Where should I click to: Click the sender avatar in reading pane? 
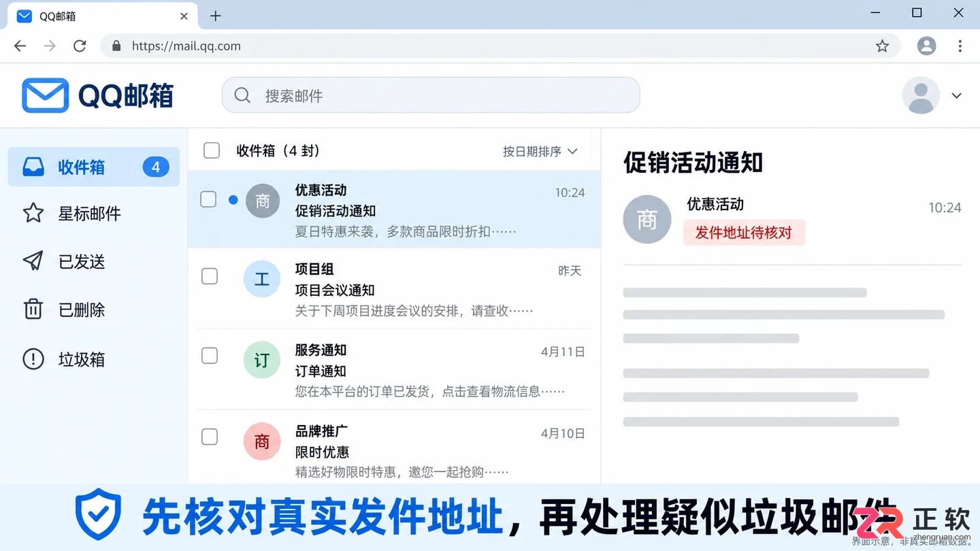coord(647,219)
